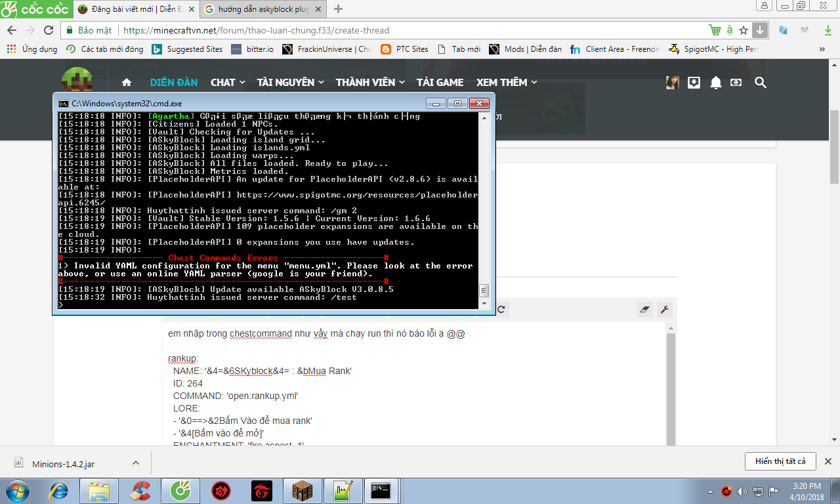The image size is (840, 504).
Task: Click into the post editor text area
Action: (413, 384)
